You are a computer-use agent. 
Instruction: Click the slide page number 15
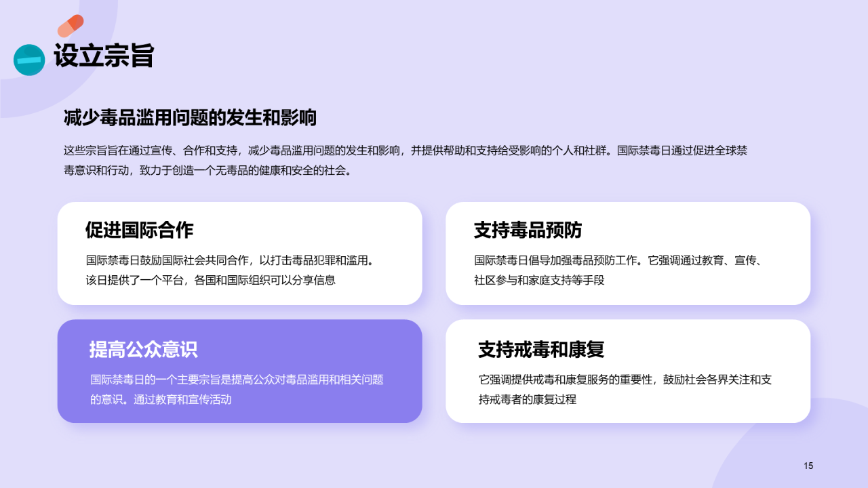808,466
